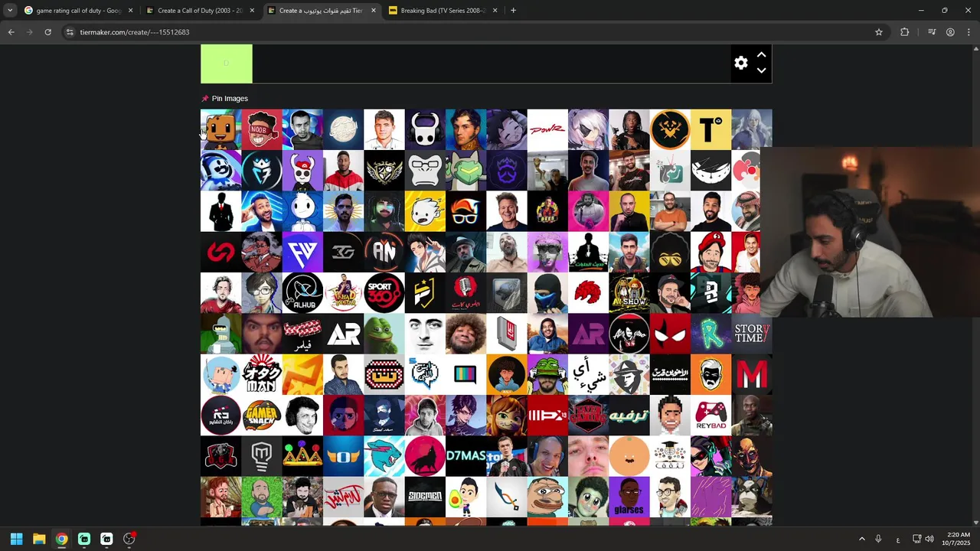View site information icon in address bar

(70, 32)
